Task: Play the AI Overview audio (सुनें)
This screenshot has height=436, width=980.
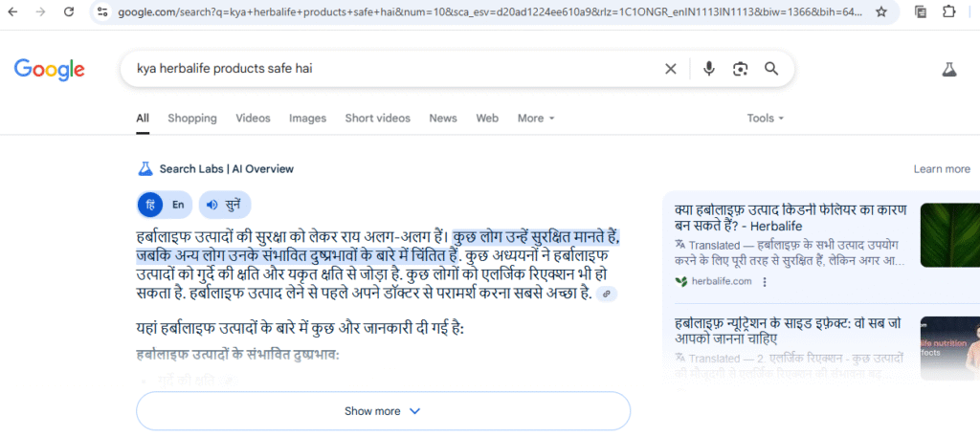Action: [x=225, y=205]
